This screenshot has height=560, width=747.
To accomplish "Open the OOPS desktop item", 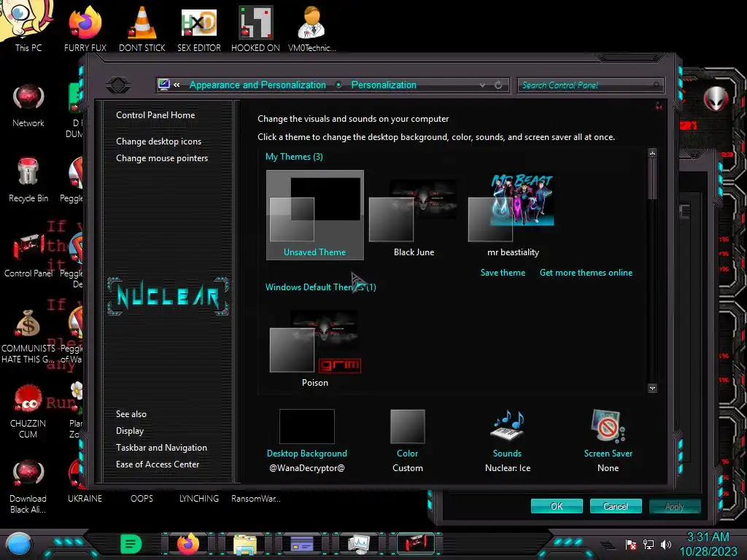I will coord(142,499).
